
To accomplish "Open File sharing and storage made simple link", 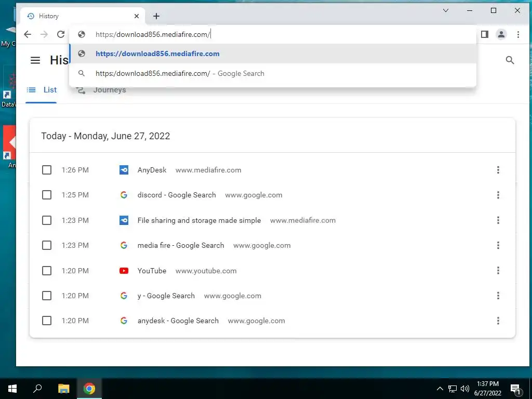I will click(199, 220).
